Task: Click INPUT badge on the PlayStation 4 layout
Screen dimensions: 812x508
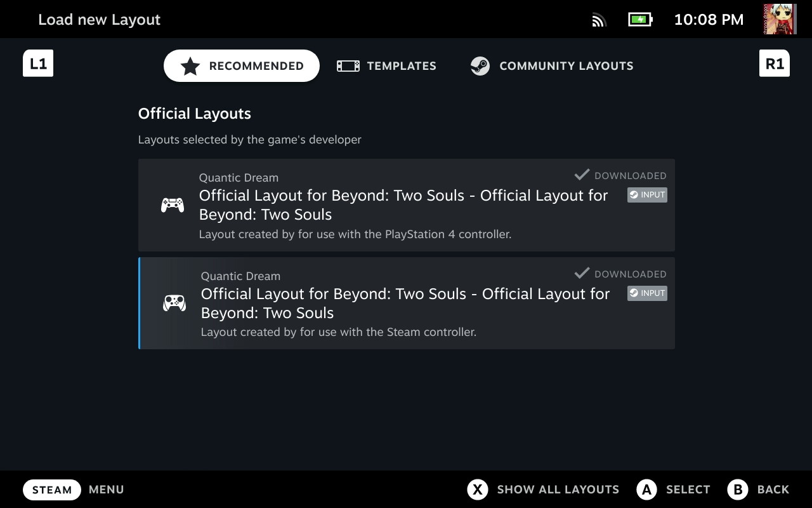Action: click(647, 195)
